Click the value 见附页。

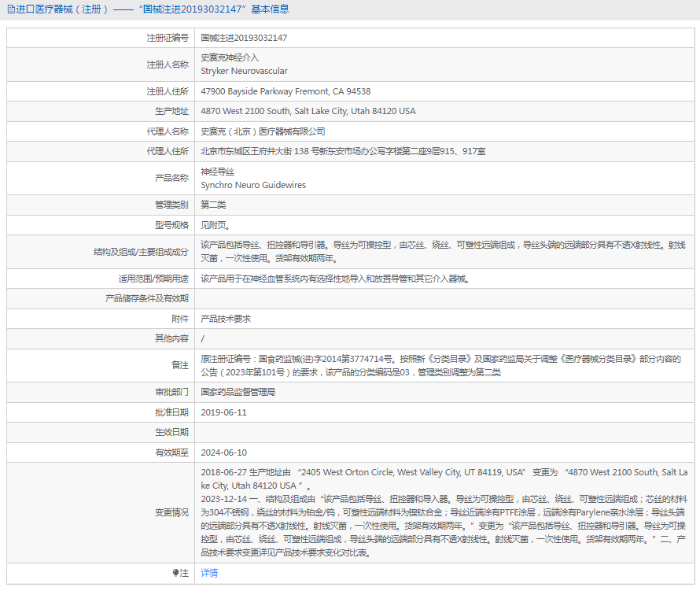click(x=216, y=225)
